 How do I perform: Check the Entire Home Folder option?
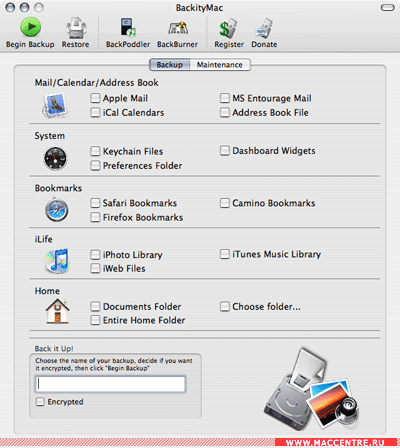(95, 320)
